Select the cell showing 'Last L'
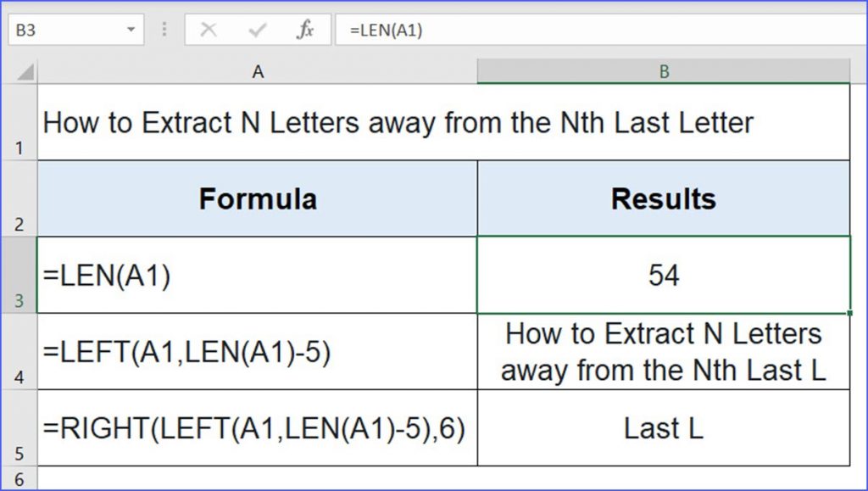Screen dimensions: 868x491 point(665,429)
